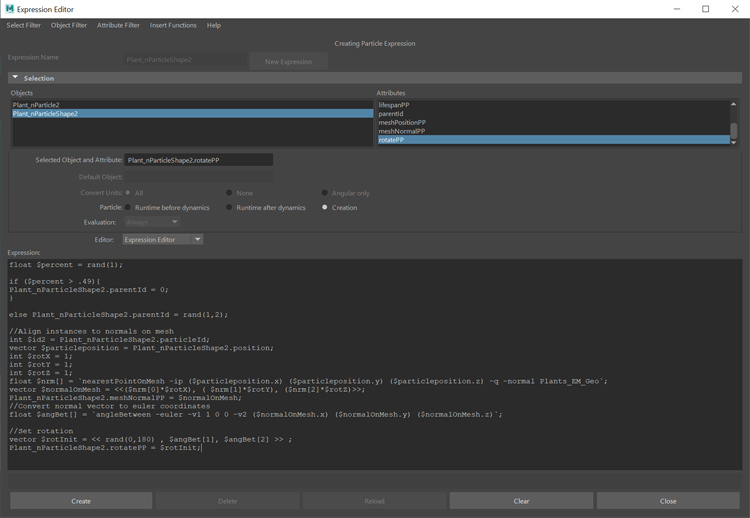Open the Editor dropdown menu
This screenshot has height=518, width=750.
(163, 239)
